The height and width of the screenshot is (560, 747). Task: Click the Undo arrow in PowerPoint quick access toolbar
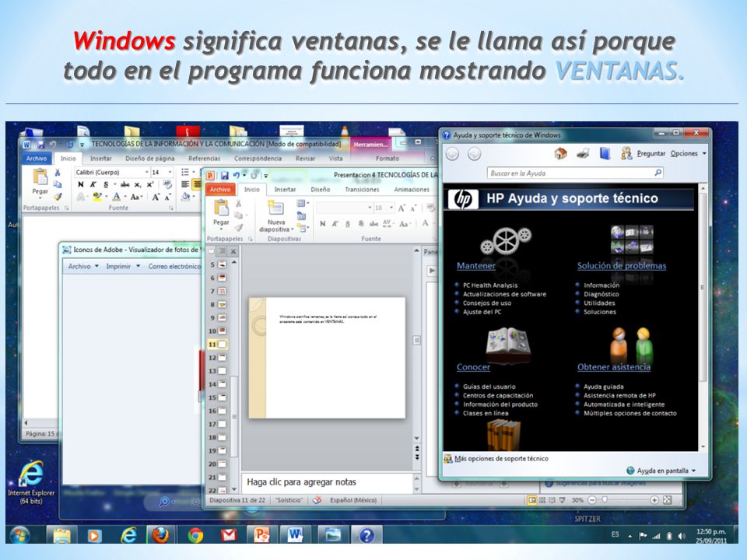(237, 176)
